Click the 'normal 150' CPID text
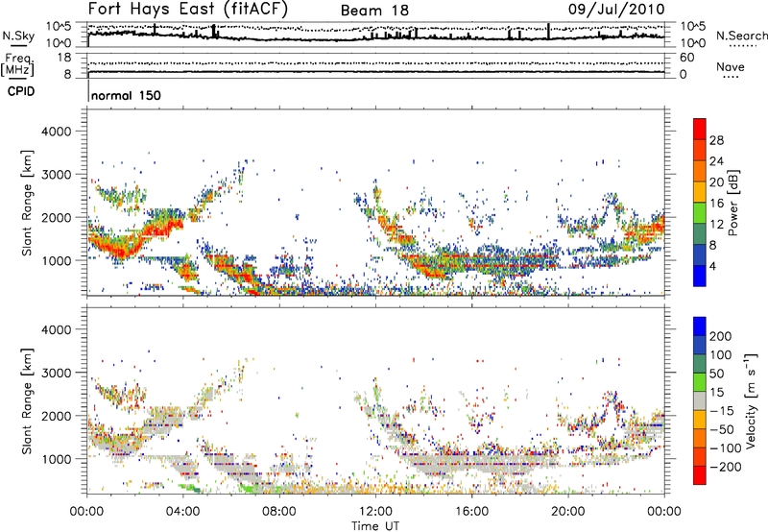Screen dimensions: 768x532 (x=126, y=95)
